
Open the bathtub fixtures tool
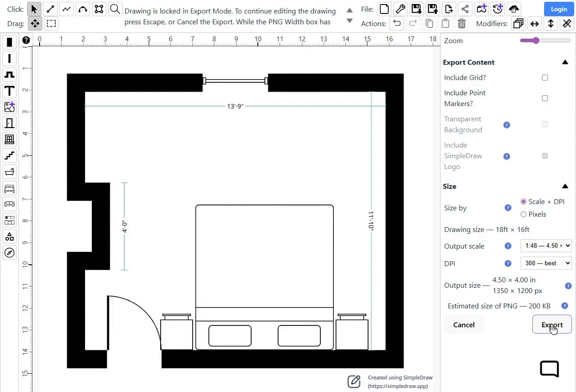pos(9,172)
